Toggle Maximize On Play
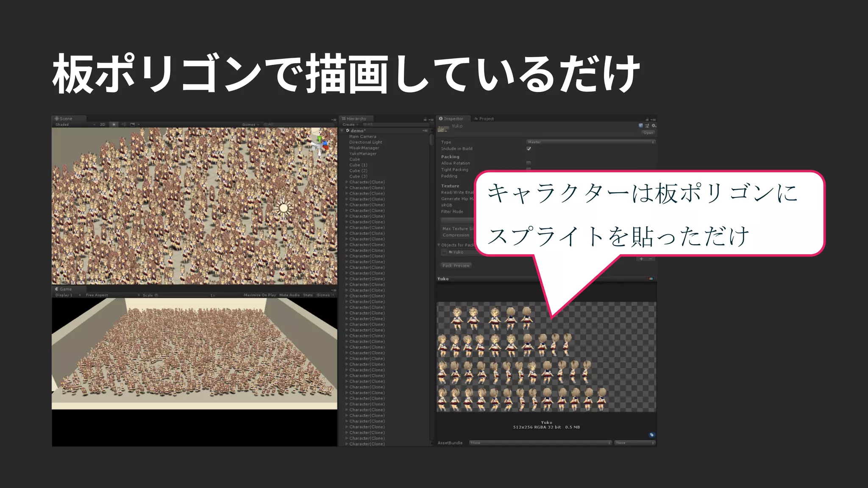868x488 pixels. pos(259,295)
